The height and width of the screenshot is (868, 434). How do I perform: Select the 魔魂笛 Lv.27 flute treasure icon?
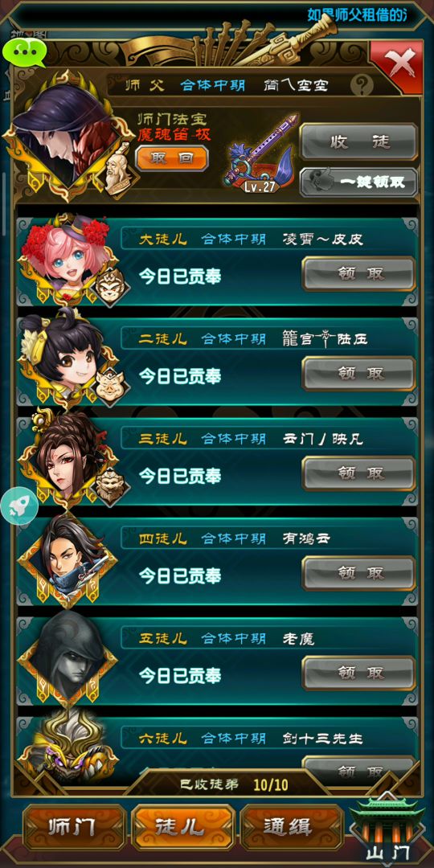(x=260, y=153)
